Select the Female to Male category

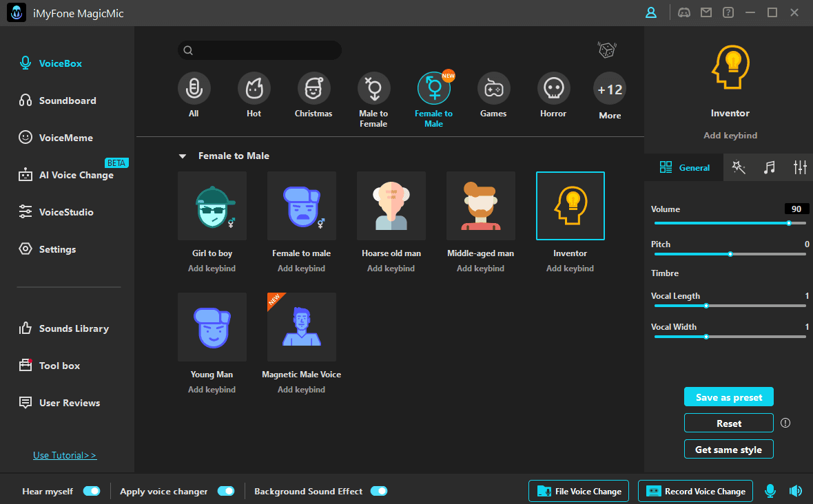tap(434, 100)
